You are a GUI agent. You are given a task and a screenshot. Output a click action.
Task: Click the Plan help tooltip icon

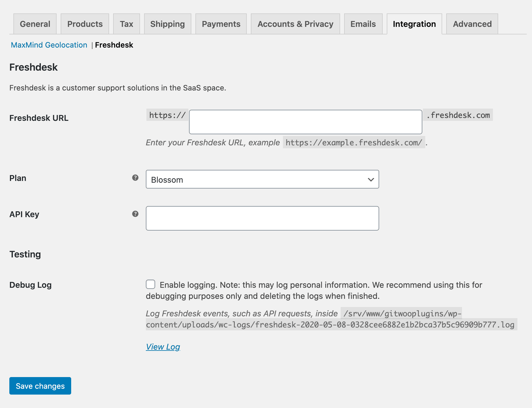coord(135,178)
